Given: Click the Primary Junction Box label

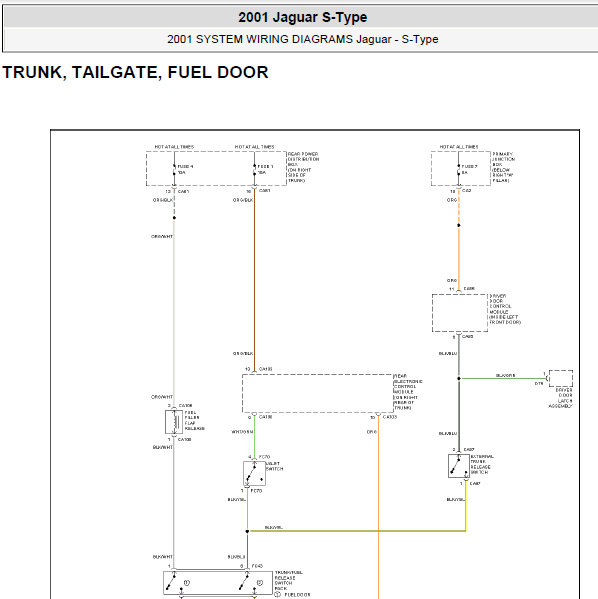Looking at the screenshot, I should coord(503,167).
